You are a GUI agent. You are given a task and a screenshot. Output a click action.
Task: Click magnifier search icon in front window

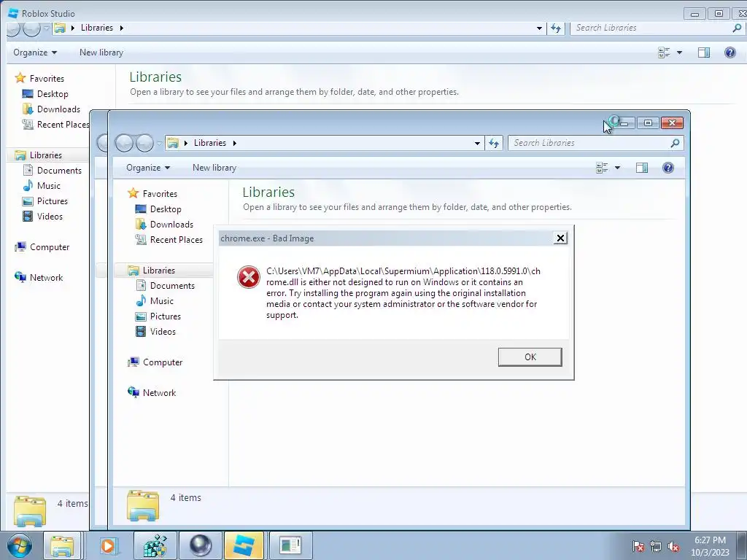(x=675, y=143)
